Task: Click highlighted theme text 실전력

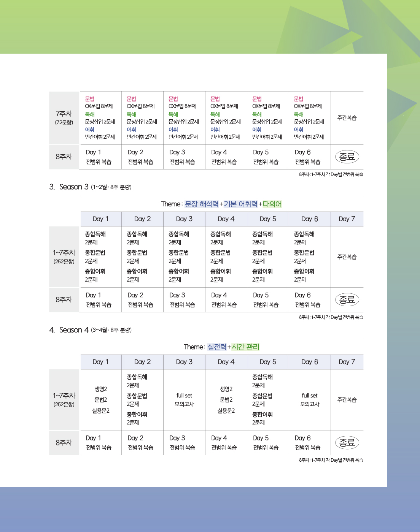Action: click(217, 347)
